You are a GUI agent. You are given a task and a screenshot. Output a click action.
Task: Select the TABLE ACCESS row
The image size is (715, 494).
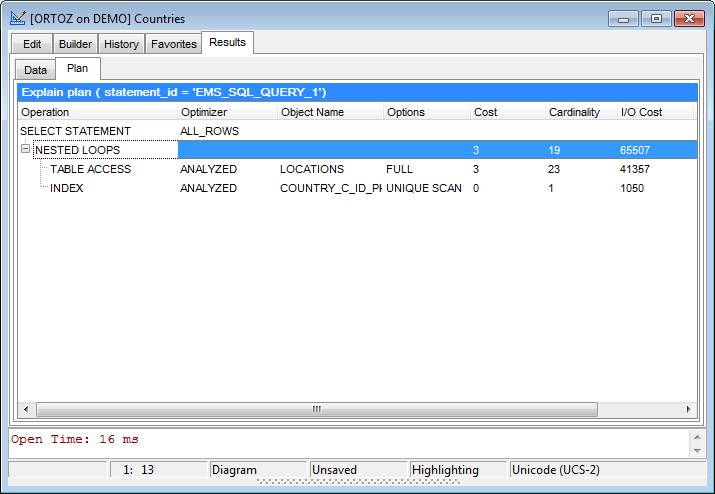tap(90, 169)
